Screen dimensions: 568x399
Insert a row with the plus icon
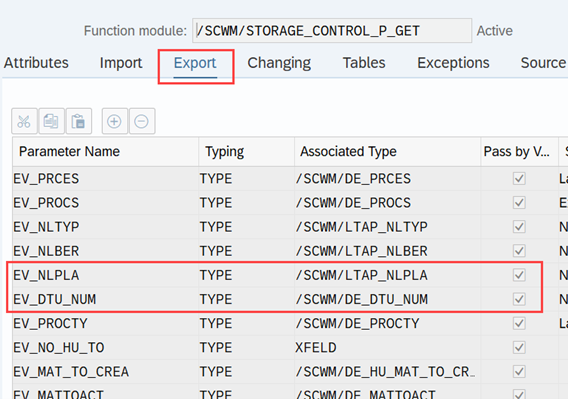(114, 121)
